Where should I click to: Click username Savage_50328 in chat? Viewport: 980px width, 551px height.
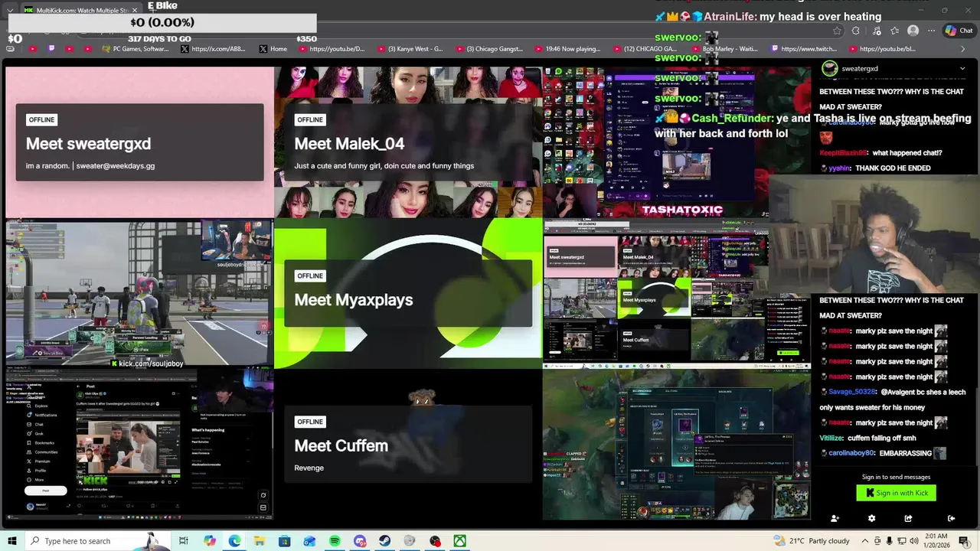(x=852, y=392)
